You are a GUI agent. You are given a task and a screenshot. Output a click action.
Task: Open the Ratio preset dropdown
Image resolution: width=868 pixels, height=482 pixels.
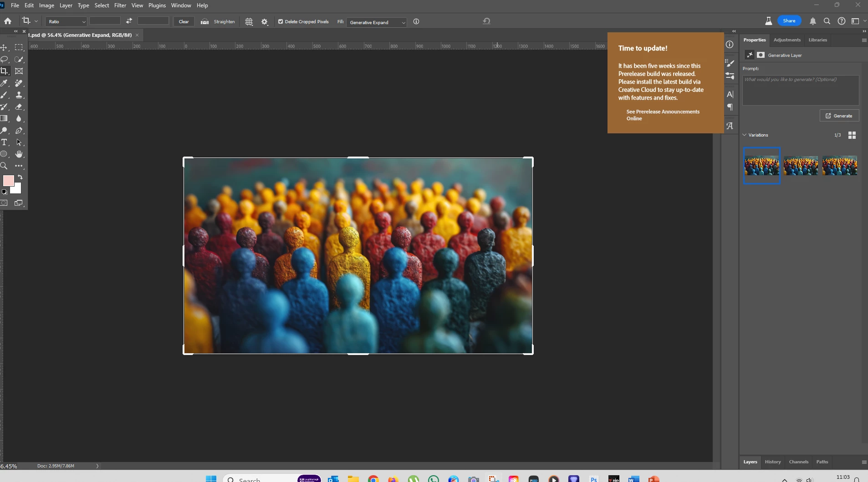(66, 22)
